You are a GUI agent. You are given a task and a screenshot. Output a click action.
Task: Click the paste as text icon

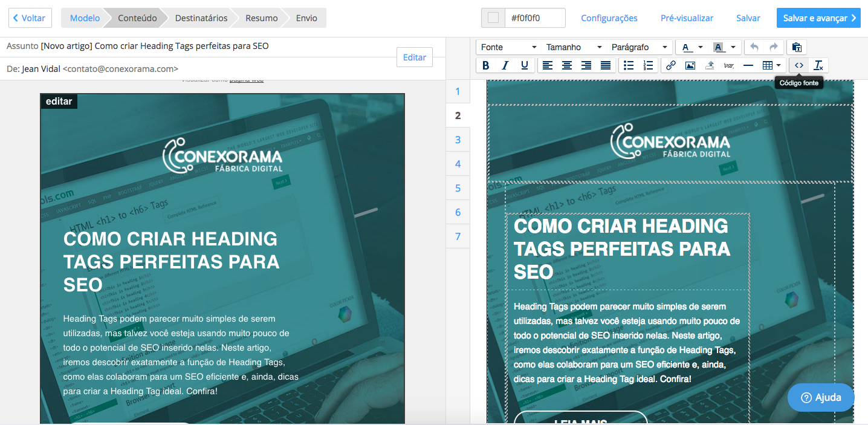pyautogui.click(x=796, y=47)
